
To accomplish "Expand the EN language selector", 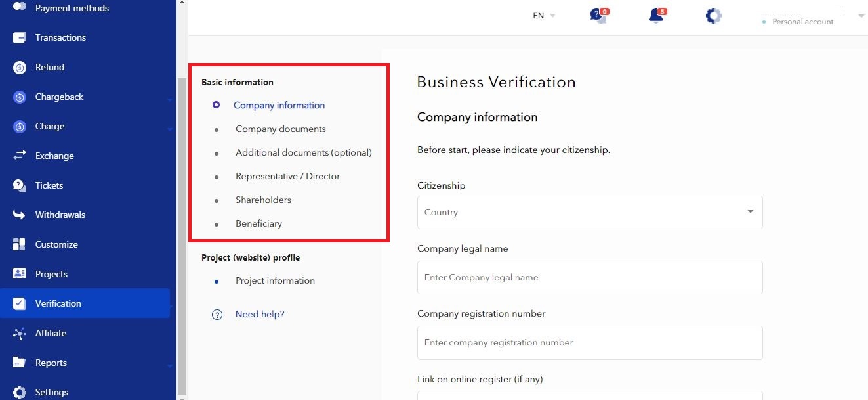I will (544, 16).
